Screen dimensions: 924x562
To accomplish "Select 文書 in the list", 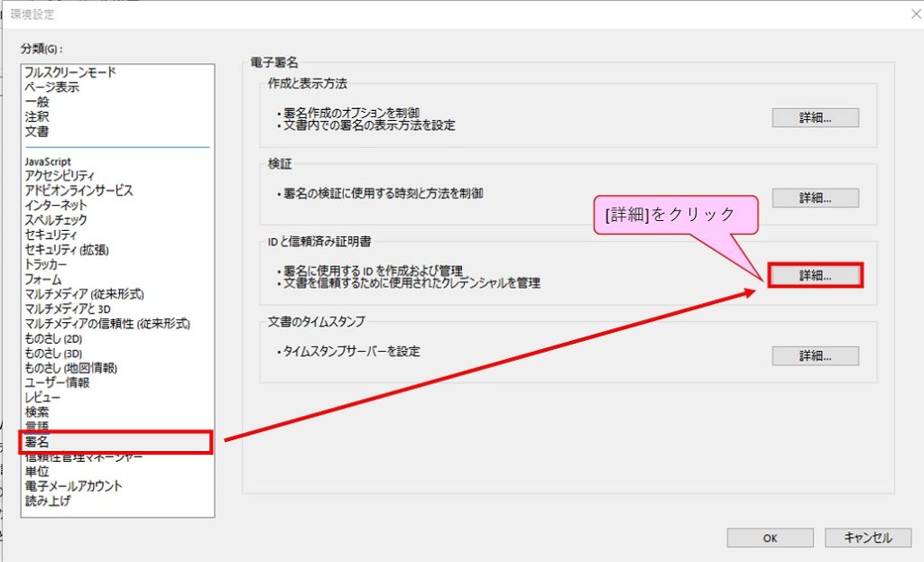I will (37, 132).
